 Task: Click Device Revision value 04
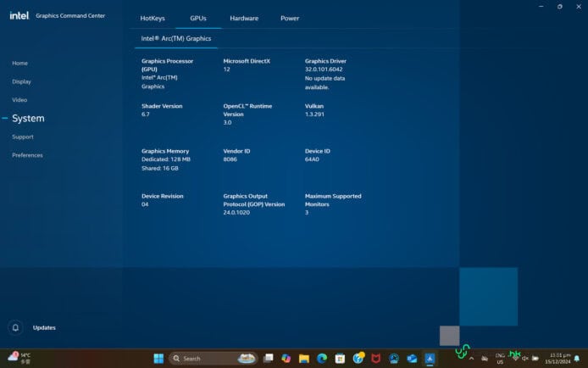coord(145,204)
